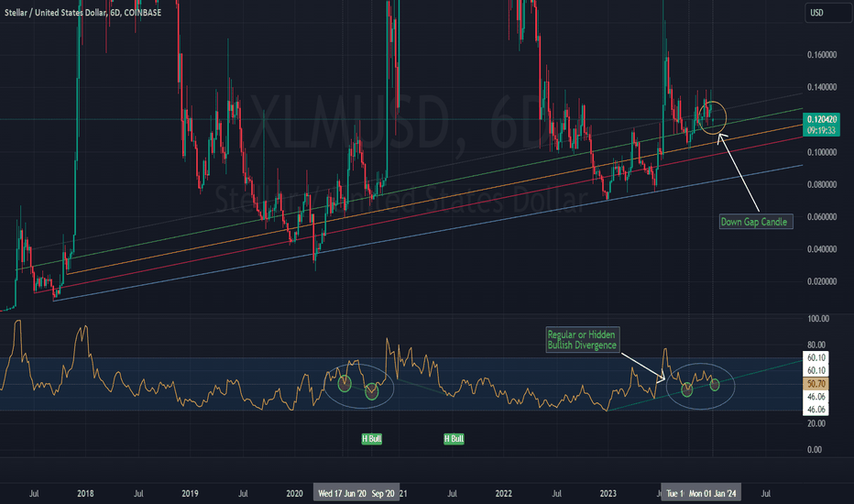This screenshot has height=504, width=854.
Task: Click the 0.00 RSI axis label
Action: (815, 450)
